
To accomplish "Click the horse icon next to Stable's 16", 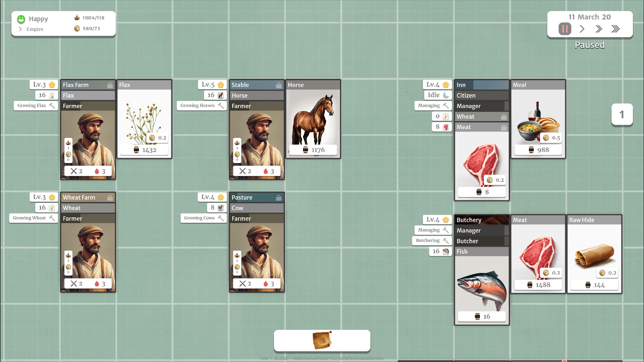I will (221, 95).
